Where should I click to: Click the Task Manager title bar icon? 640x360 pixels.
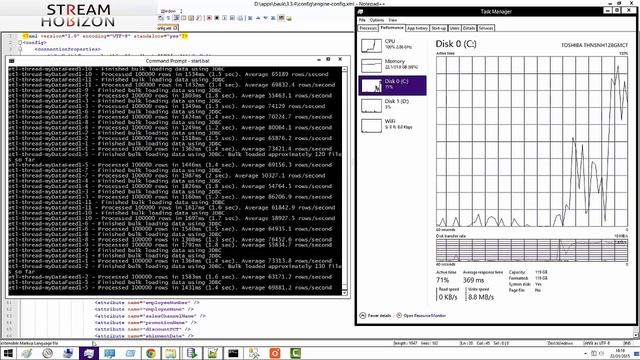tap(361, 11)
